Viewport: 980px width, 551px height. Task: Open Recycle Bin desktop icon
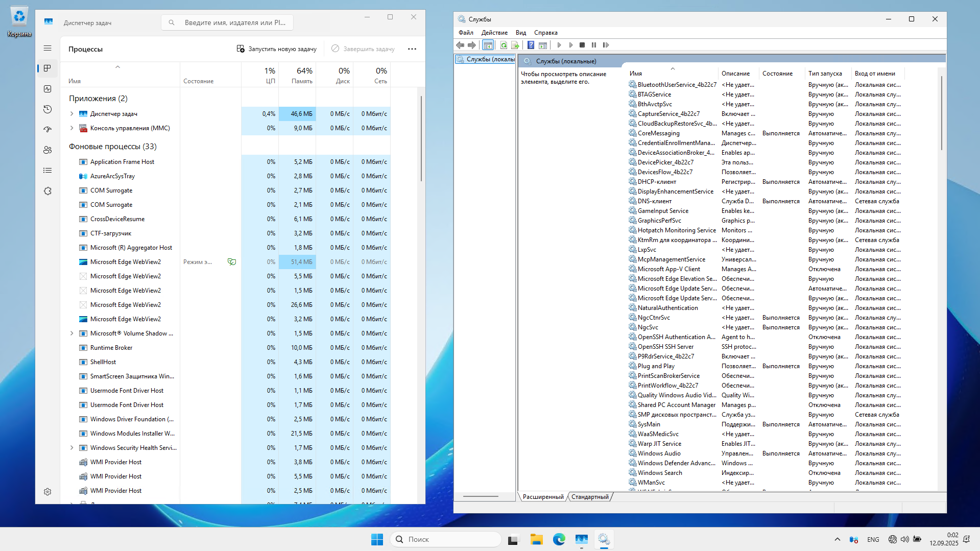(x=19, y=22)
